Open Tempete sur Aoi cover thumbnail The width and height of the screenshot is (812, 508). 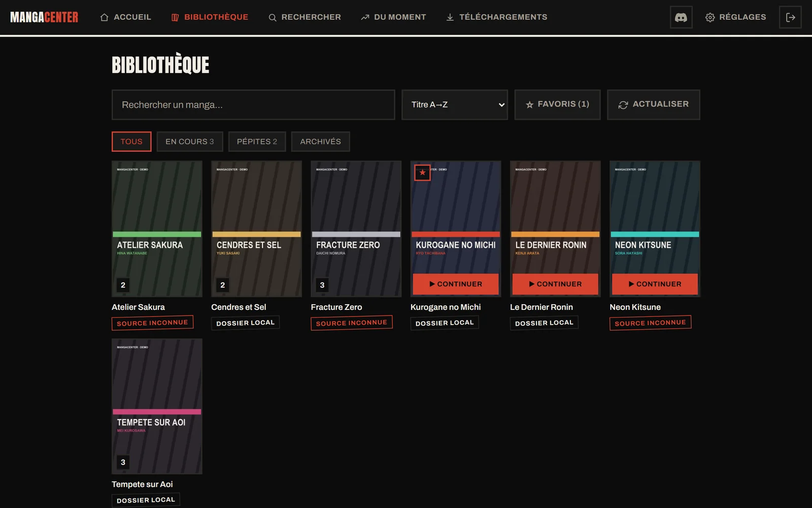click(157, 406)
